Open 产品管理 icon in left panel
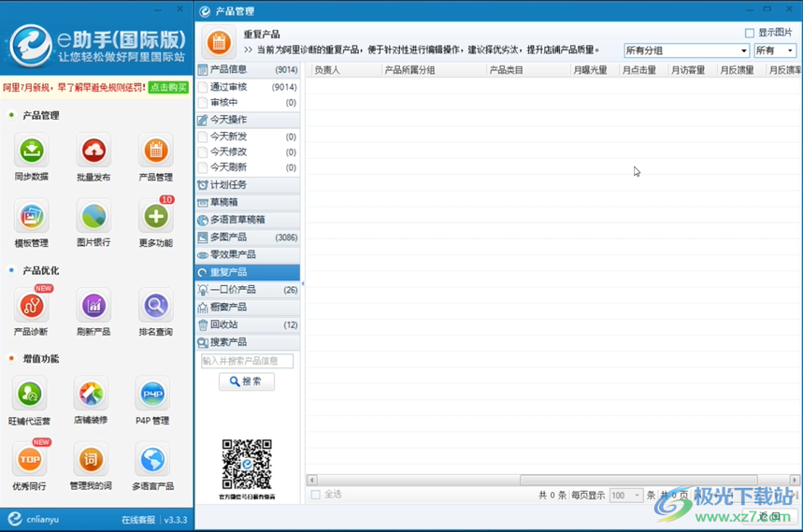This screenshot has height=532, width=803. pyautogui.click(x=156, y=151)
